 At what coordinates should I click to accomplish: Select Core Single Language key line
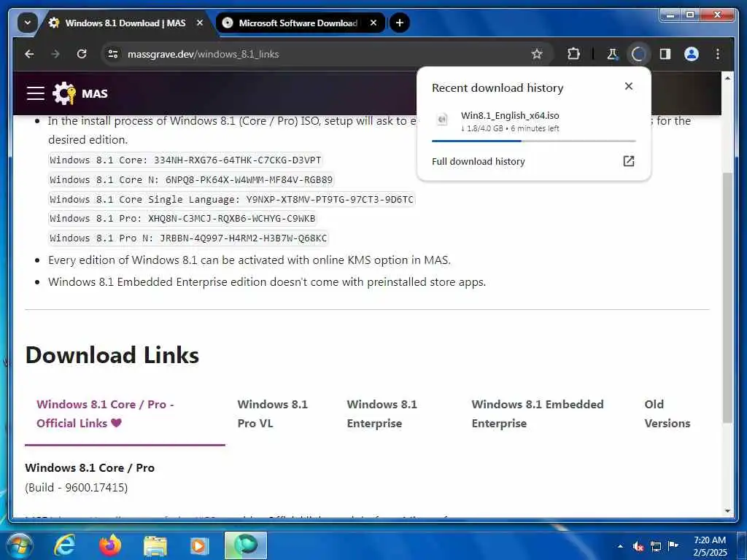click(x=231, y=199)
